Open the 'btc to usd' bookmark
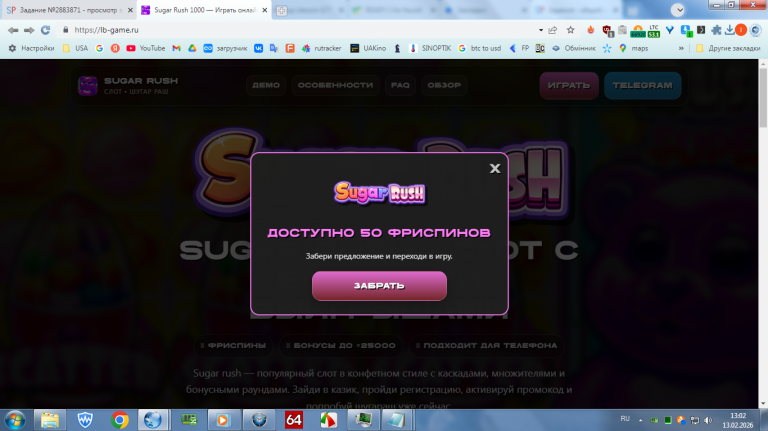 click(480, 48)
